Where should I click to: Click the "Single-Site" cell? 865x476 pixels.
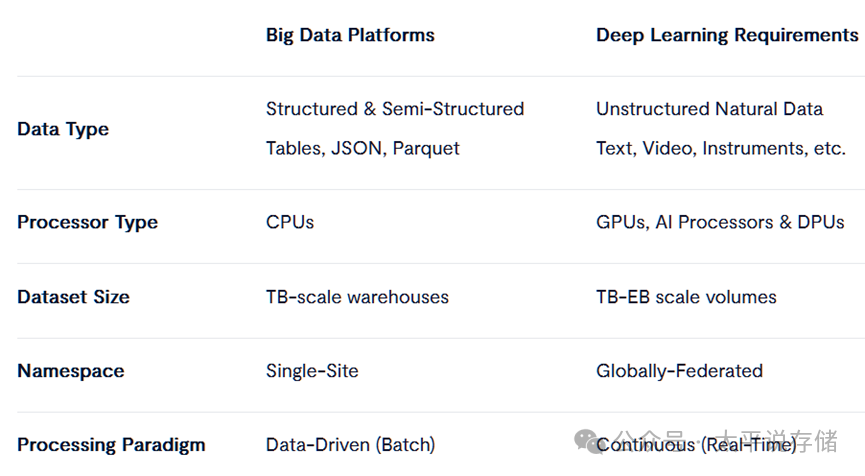[312, 371]
